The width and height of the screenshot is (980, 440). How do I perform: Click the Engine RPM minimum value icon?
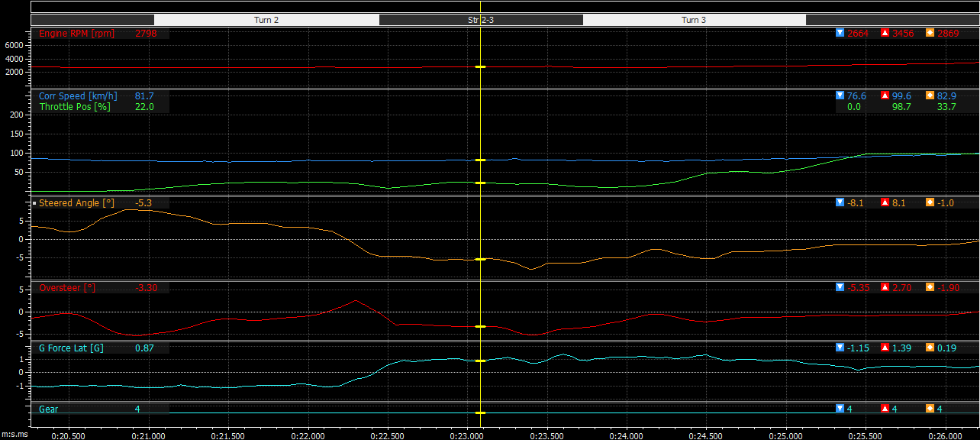coord(840,33)
